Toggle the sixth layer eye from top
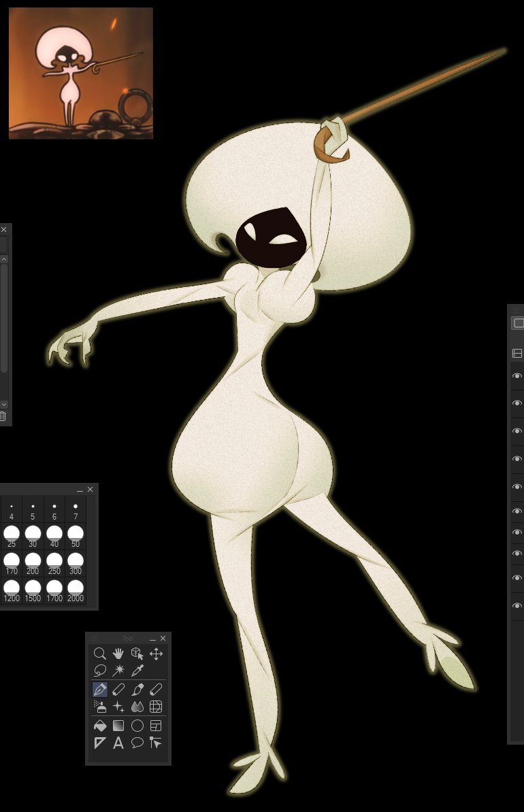The height and width of the screenshot is (812, 524). [517, 511]
